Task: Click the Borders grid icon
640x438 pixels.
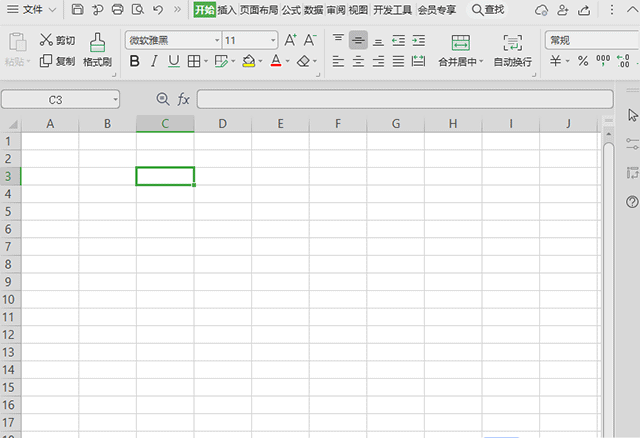Action: click(194, 61)
